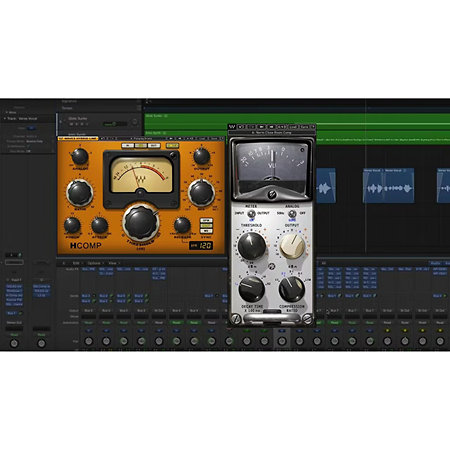This screenshot has height=450, width=450.
Task: Click the H-Comp Attack knob
Action: click(x=99, y=226)
